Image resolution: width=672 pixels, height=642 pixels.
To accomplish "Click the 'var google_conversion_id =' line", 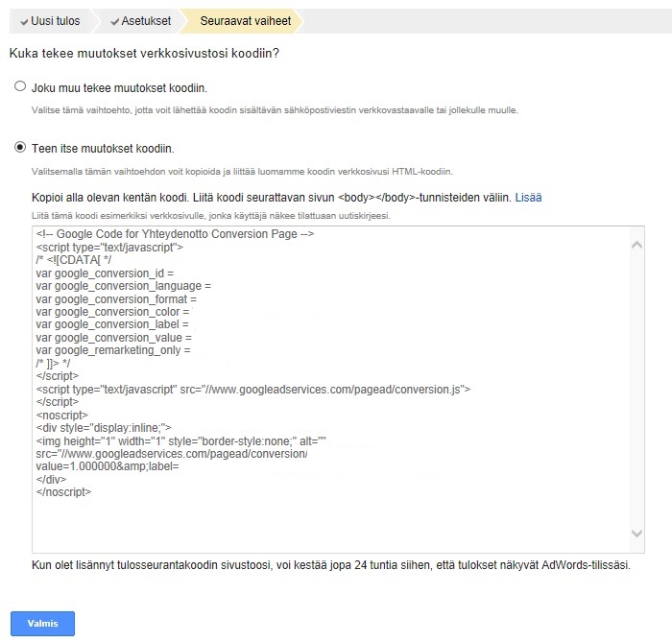I will coord(105,273).
